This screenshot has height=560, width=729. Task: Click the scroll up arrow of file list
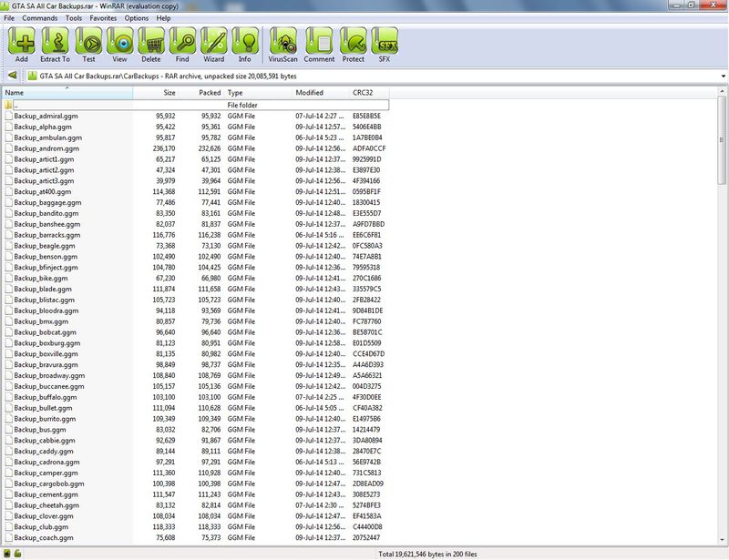(722, 91)
